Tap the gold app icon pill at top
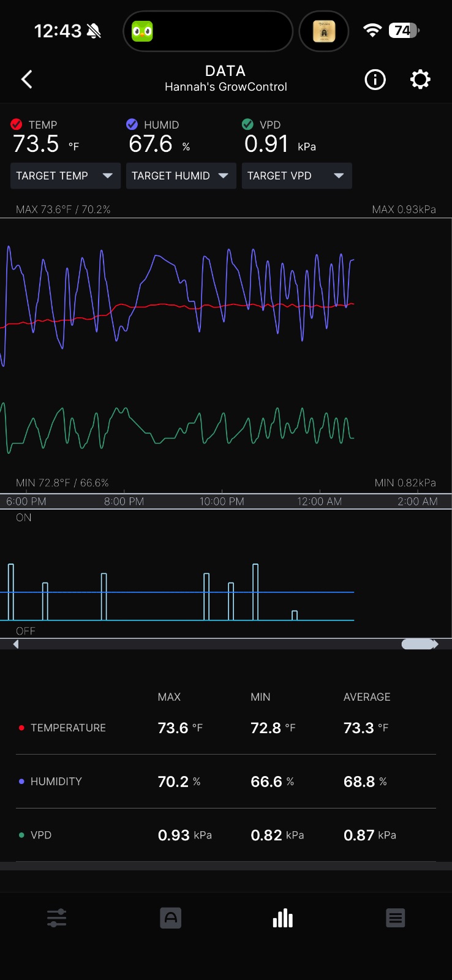Viewport: 452px width, 980px height. (324, 31)
